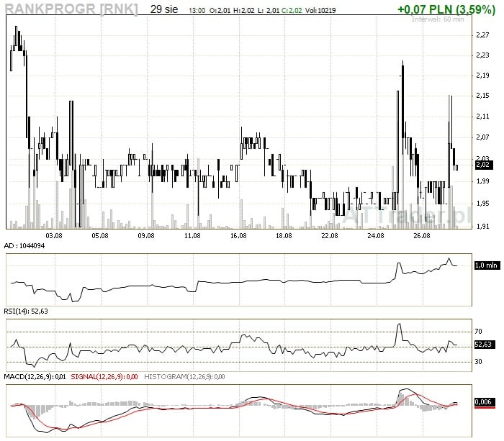Click the RSI(14): 52,63 indicator label
The height and width of the screenshot is (441, 504).
25,312
